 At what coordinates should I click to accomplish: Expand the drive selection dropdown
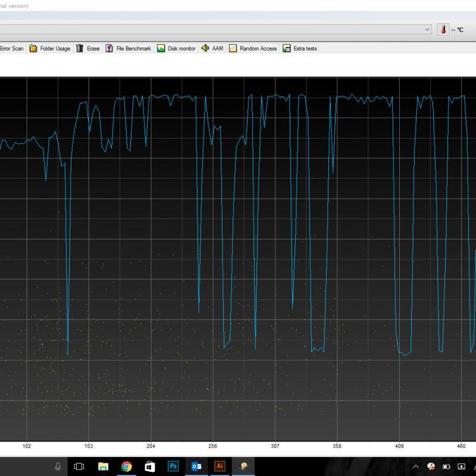click(x=427, y=29)
